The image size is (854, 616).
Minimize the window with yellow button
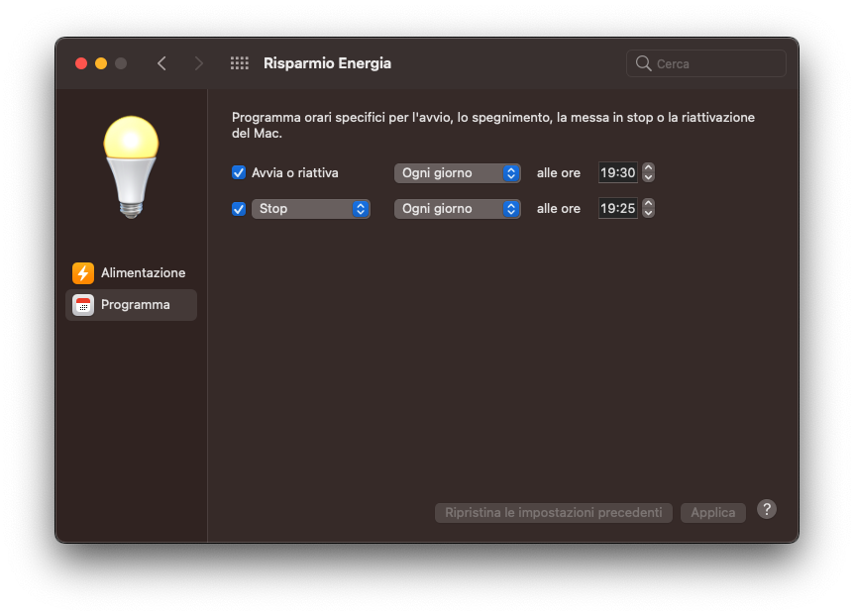(101, 63)
